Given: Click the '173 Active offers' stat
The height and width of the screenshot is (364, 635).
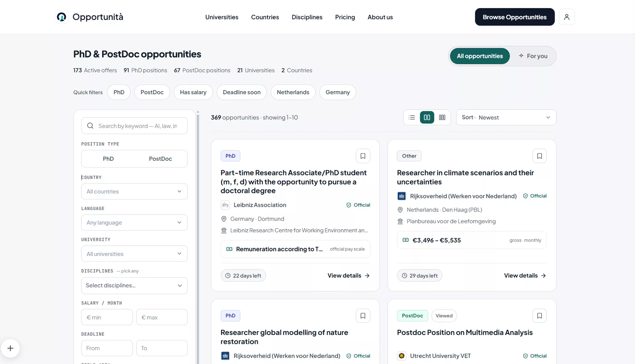Looking at the screenshot, I should tap(95, 70).
